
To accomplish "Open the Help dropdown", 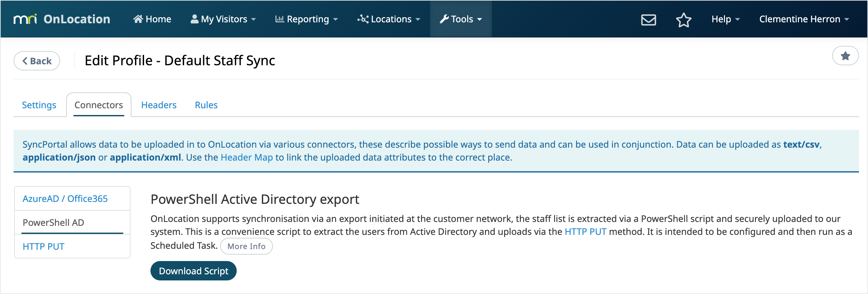I will [x=725, y=19].
